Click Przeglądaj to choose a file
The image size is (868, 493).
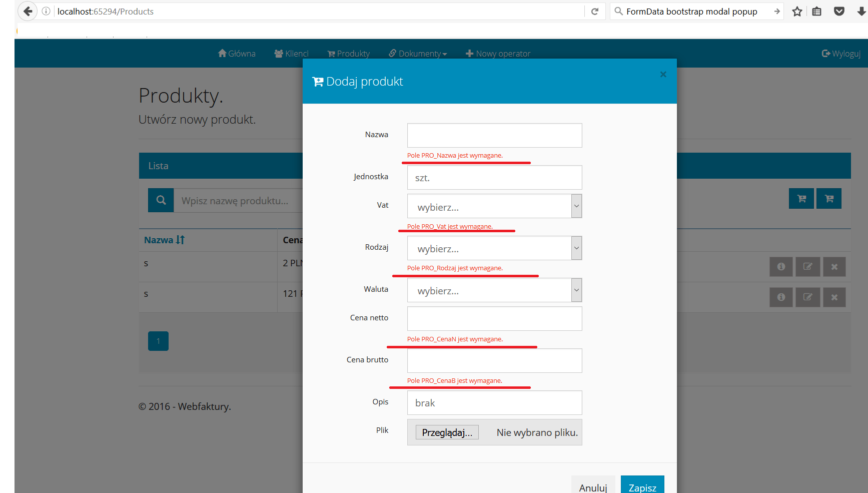tap(447, 432)
